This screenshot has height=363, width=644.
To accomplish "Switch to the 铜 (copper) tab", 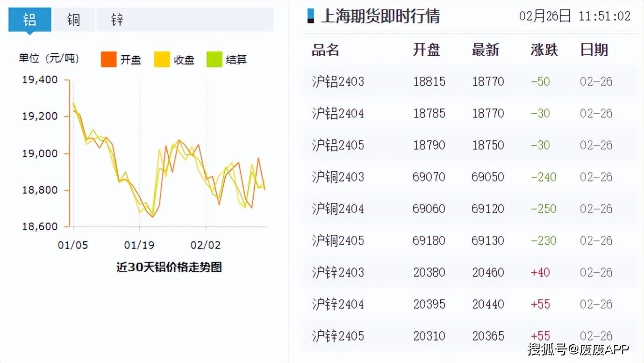I will pyautogui.click(x=73, y=20).
